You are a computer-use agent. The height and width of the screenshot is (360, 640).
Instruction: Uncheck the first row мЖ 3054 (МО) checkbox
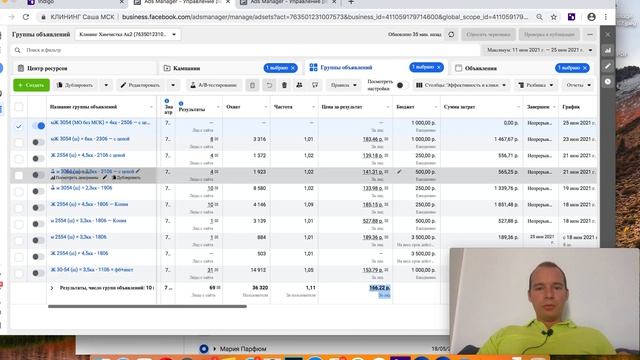click(19, 126)
